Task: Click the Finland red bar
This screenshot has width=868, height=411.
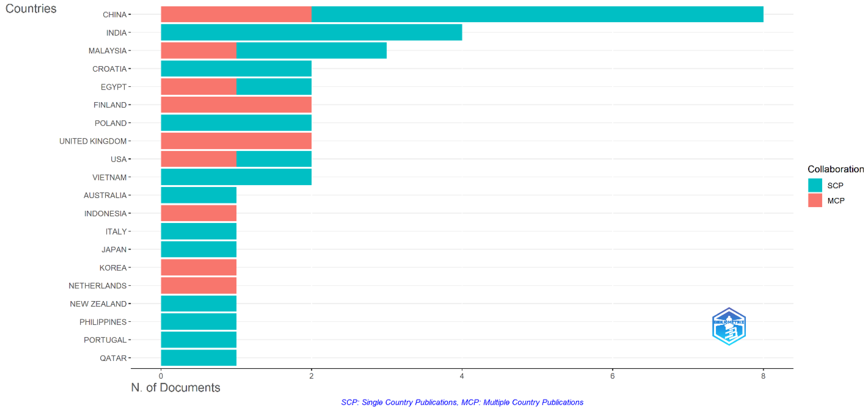Action: tap(236, 105)
